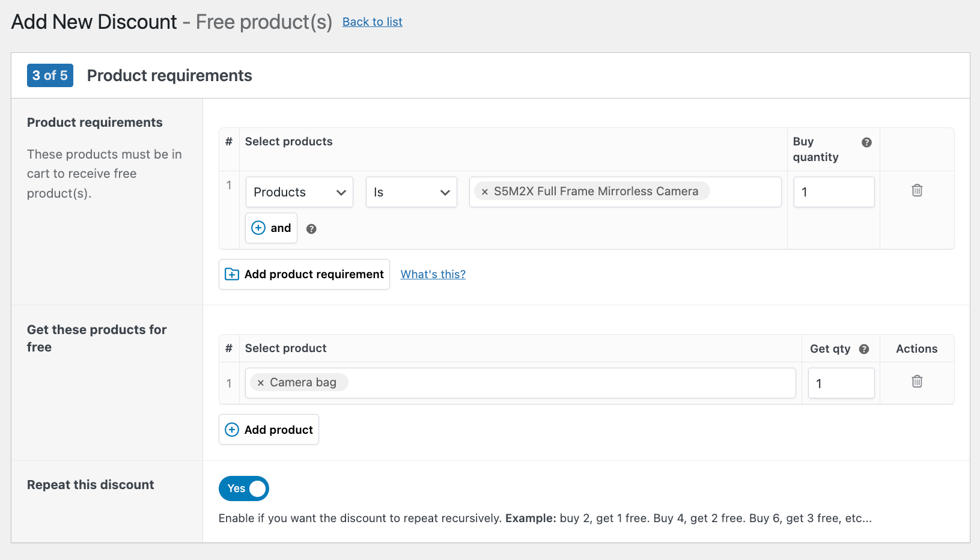The image size is (980, 560).
Task: Click Add product requirement
Action: [303, 274]
